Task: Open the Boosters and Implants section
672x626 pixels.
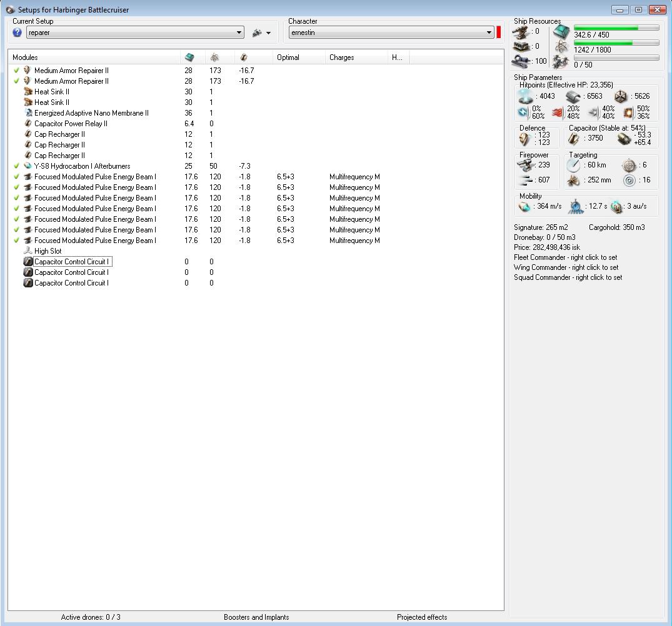Action: point(256,617)
